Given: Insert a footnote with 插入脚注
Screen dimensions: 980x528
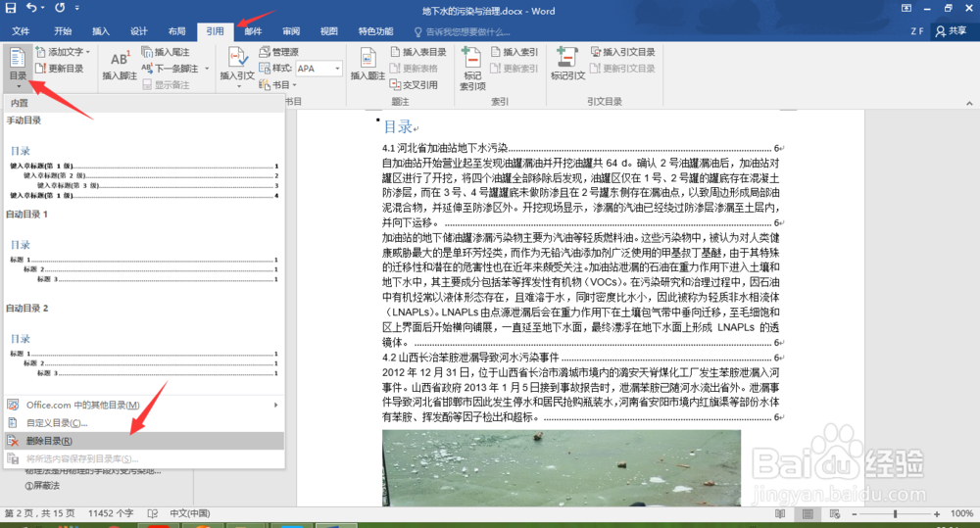Looking at the screenshot, I should click(120, 66).
